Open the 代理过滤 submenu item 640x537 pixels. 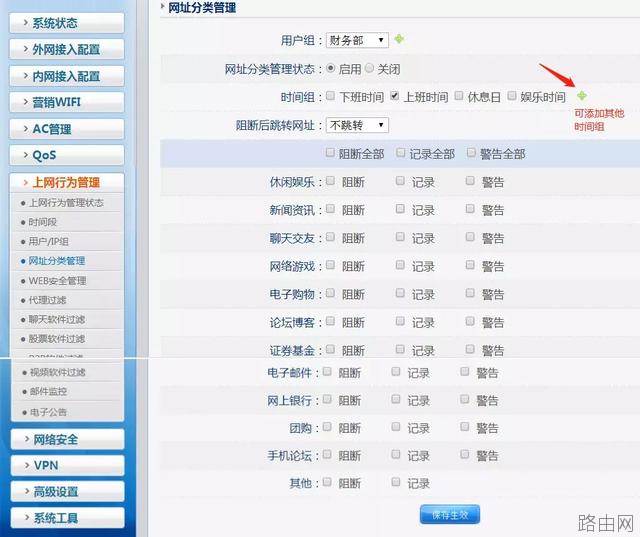(47, 300)
